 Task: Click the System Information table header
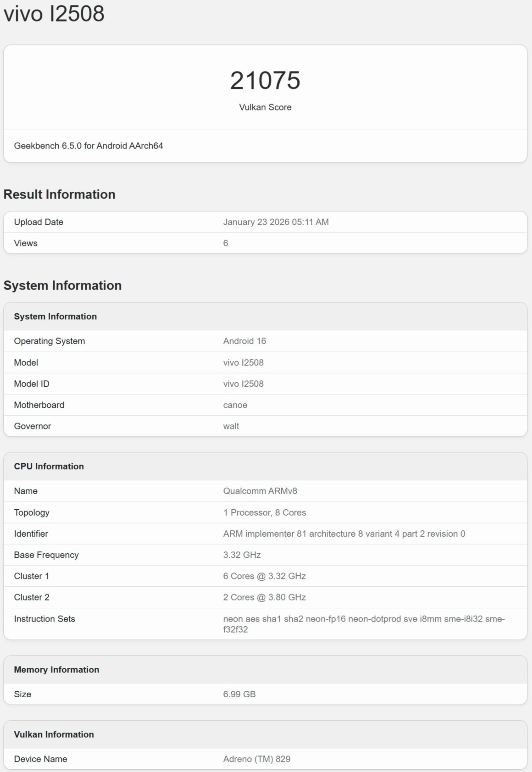coord(55,317)
